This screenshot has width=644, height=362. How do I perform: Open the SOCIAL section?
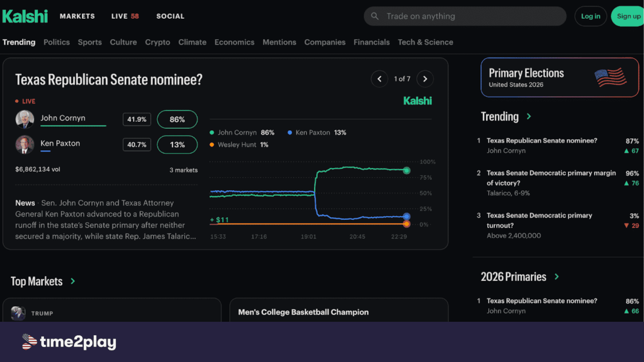tap(170, 16)
